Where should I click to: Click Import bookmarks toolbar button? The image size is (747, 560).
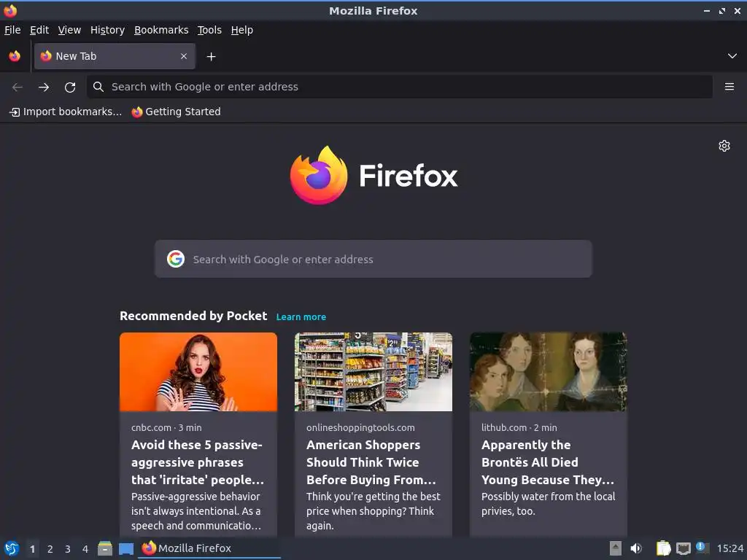point(66,112)
